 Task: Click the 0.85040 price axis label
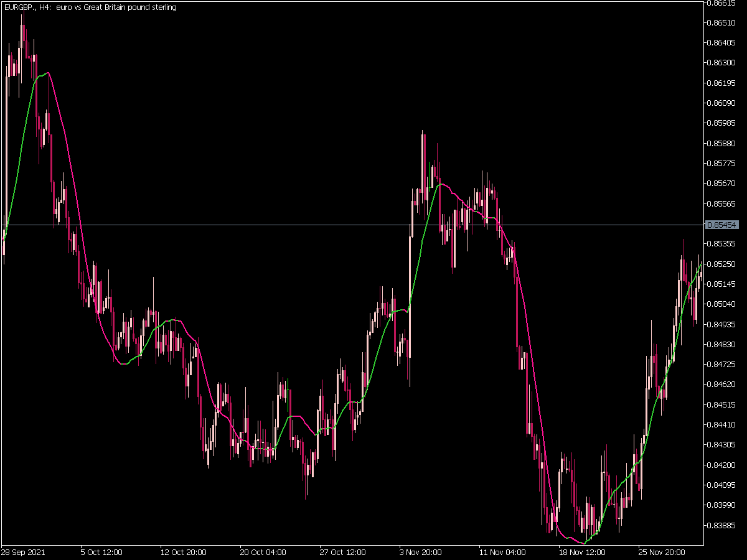[x=721, y=304]
